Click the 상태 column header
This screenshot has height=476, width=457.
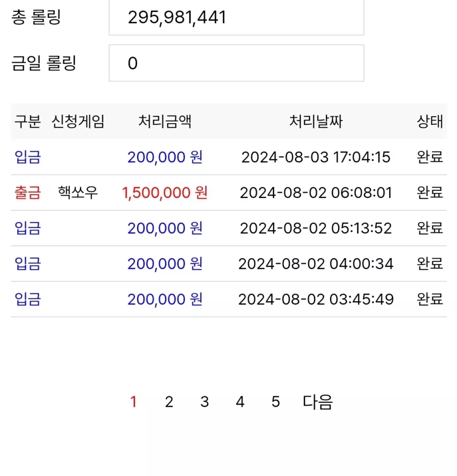(x=430, y=122)
